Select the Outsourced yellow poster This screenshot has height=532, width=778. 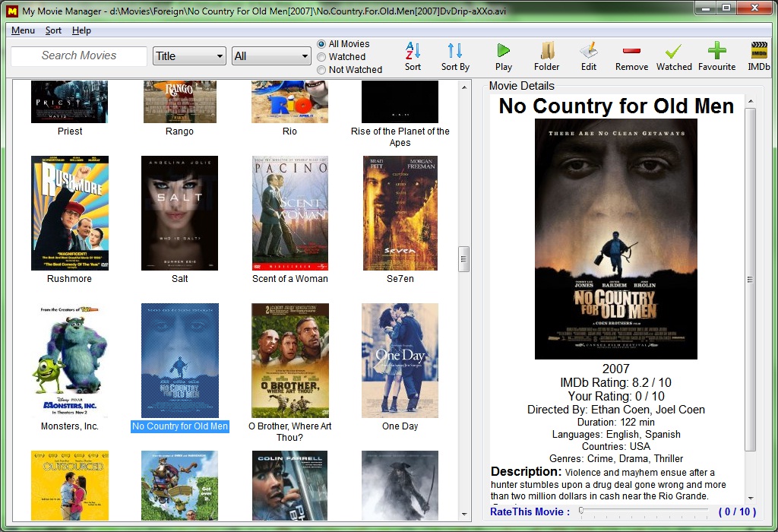point(69,486)
